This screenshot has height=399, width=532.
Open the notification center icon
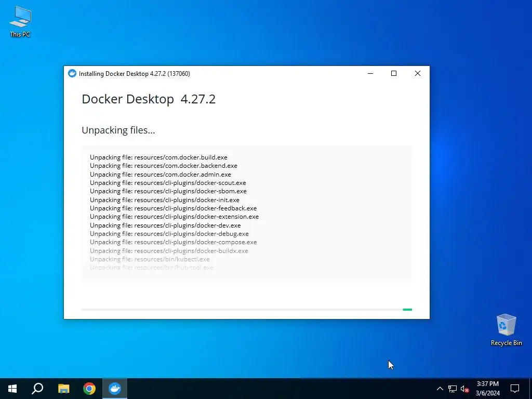515,389
